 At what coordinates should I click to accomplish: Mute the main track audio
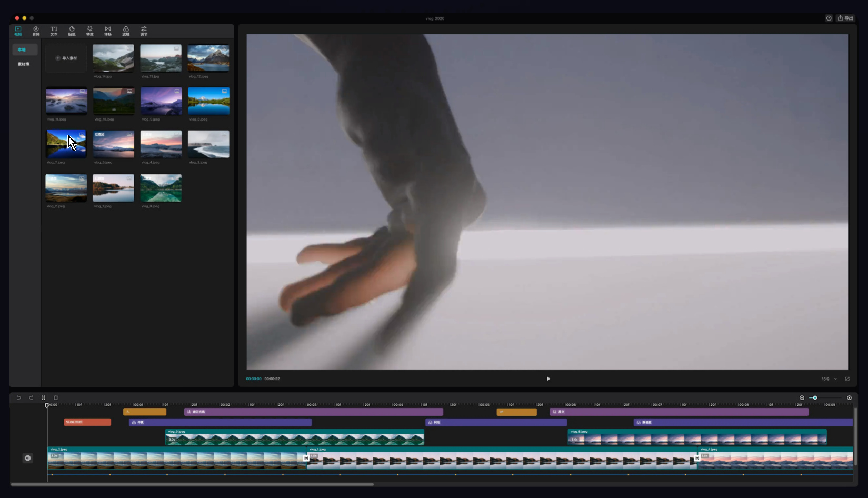tap(28, 458)
